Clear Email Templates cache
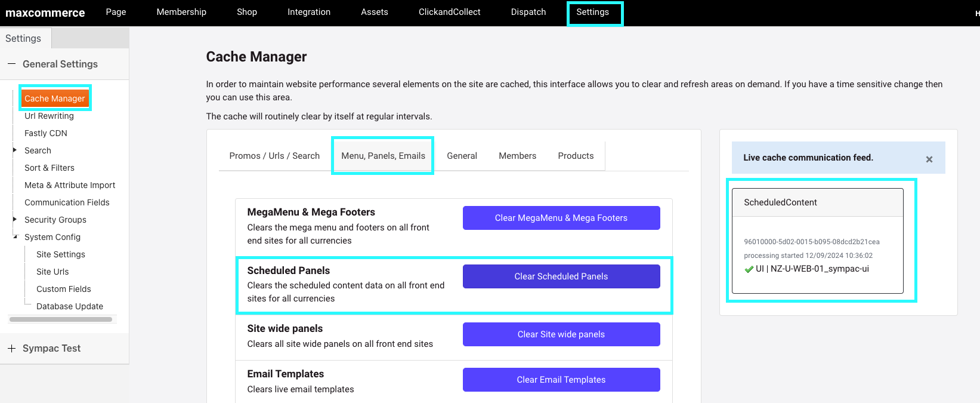 pos(561,380)
